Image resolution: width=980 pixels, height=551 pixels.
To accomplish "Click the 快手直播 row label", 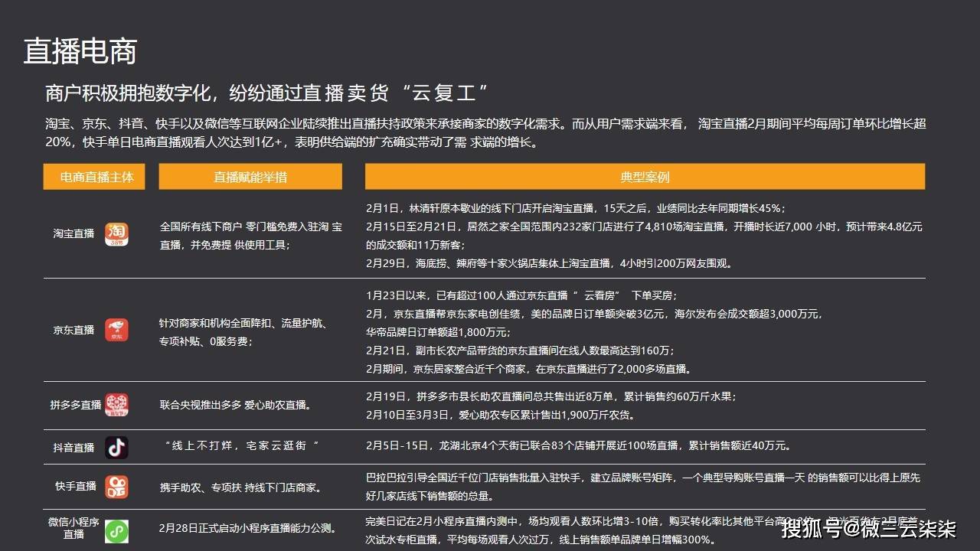I will tap(75, 487).
